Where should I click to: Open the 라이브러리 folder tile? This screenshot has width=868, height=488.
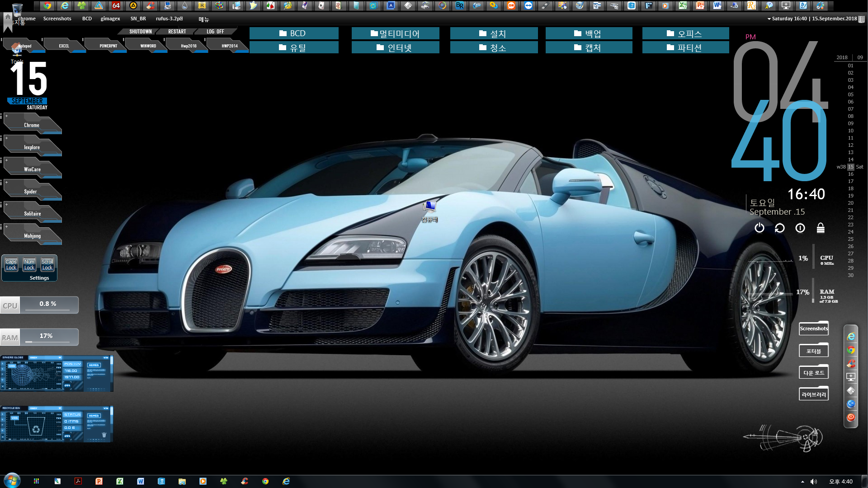[x=814, y=394]
